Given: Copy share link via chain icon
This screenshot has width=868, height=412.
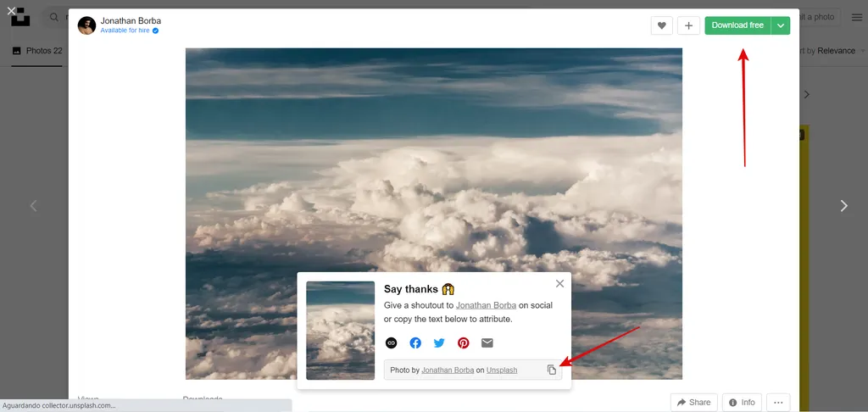Looking at the screenshot, I should [392, 342].
